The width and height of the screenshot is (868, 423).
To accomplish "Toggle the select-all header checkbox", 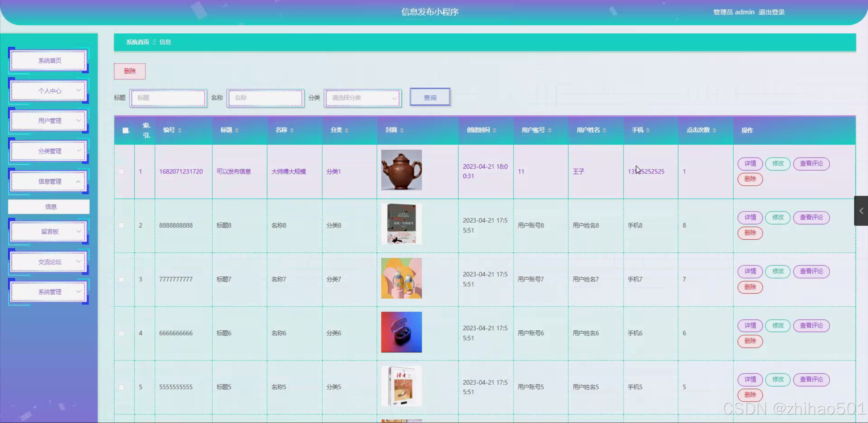I will point(126,130).
